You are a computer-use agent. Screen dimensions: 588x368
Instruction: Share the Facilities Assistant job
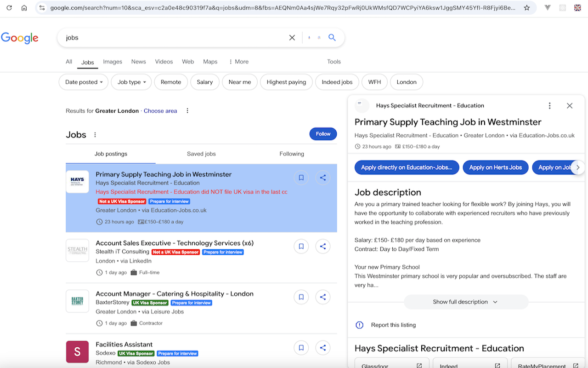point(323,348)
